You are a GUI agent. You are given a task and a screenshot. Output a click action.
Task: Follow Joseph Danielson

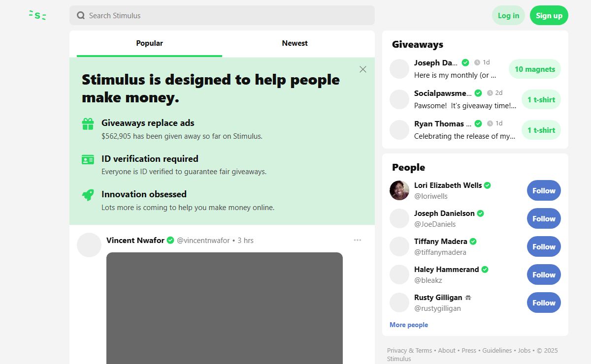544,219
